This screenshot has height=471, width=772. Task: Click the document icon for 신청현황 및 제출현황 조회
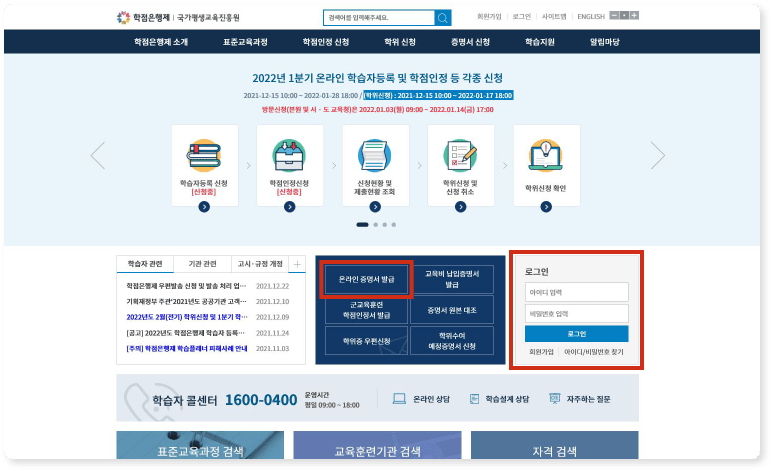coord(375,156)
